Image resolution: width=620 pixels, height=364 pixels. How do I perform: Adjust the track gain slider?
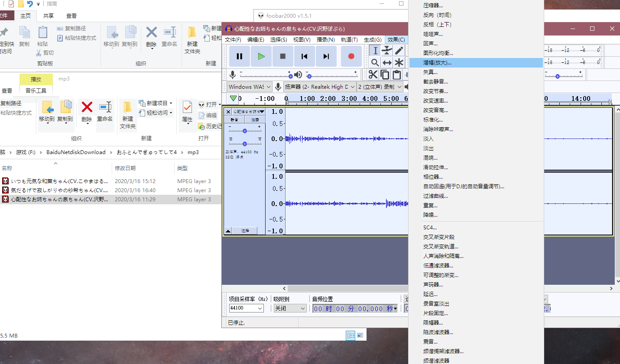pyautogui.click(x=245, y=130)
